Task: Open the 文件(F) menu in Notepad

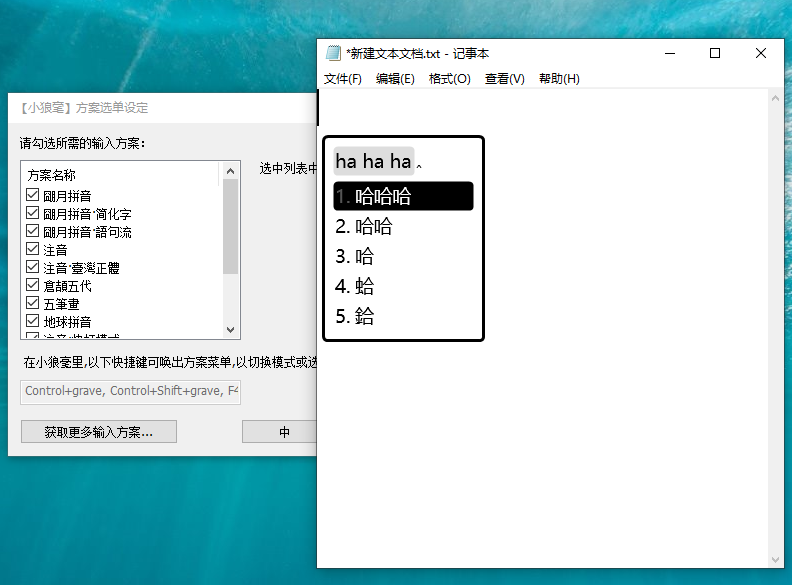Action: coord(342,79)
